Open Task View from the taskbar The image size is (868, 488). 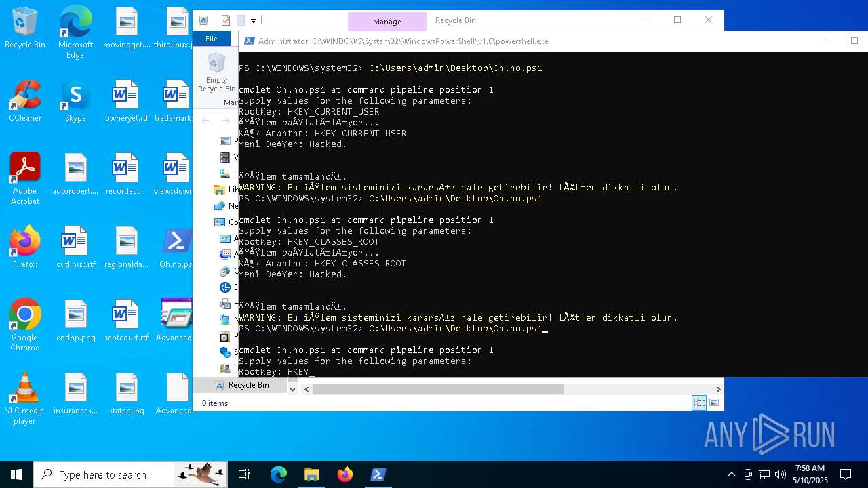(244, 474)
